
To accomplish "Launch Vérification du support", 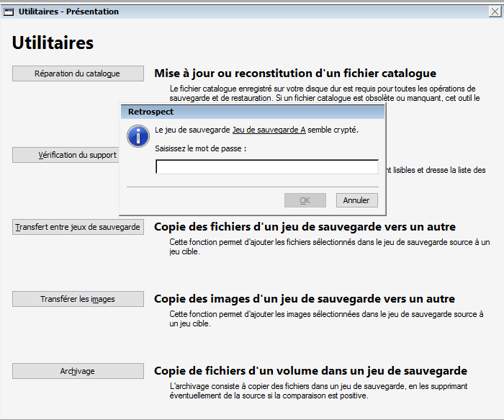I will (x=65, y=155).
